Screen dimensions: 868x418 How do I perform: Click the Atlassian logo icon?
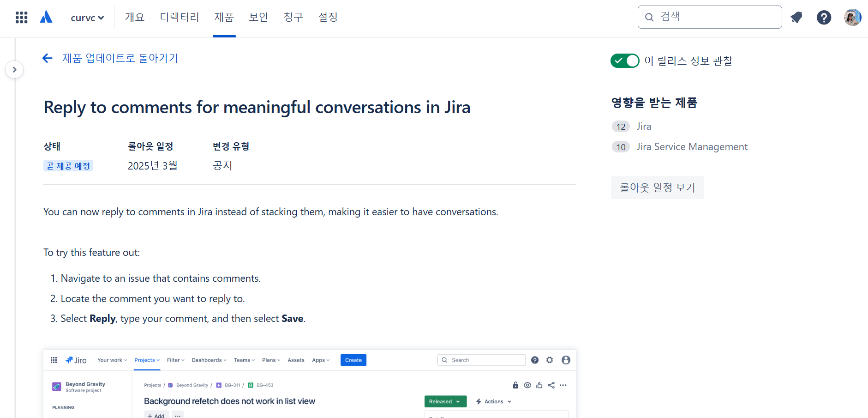pos(46,18)
